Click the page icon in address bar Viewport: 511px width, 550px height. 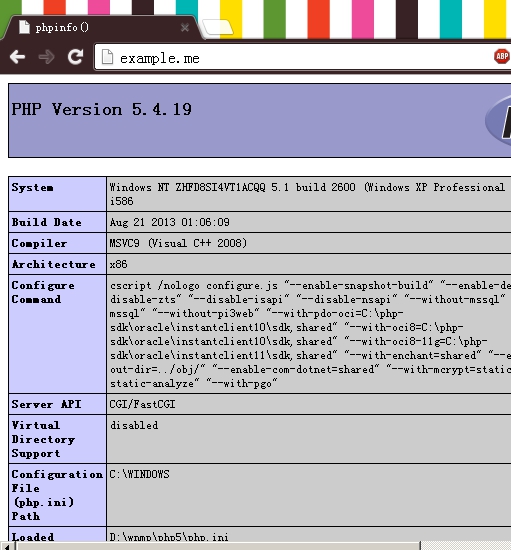tap(107, 57)
